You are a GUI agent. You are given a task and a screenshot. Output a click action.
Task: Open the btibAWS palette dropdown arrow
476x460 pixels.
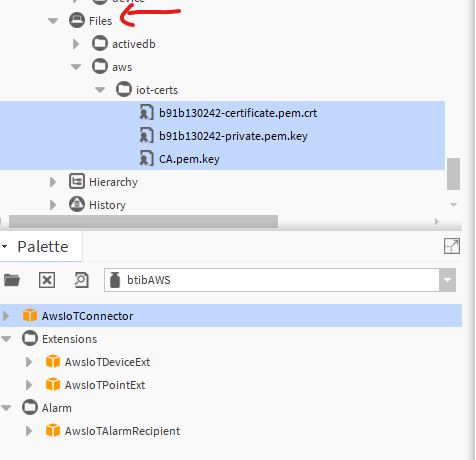tap(447, 280)
